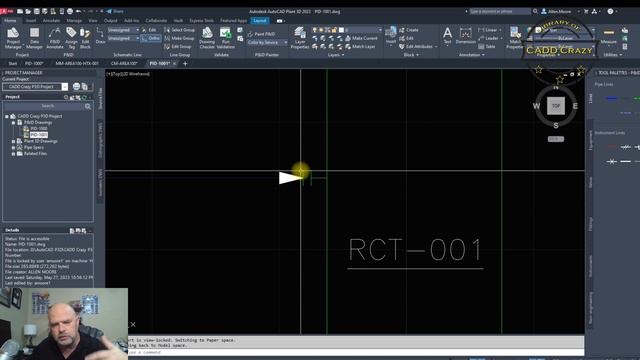The height and width of the screenshot is (360, 640).
Task: Collapse the P&ID Drawings node
Action: (x=13, y=122)
